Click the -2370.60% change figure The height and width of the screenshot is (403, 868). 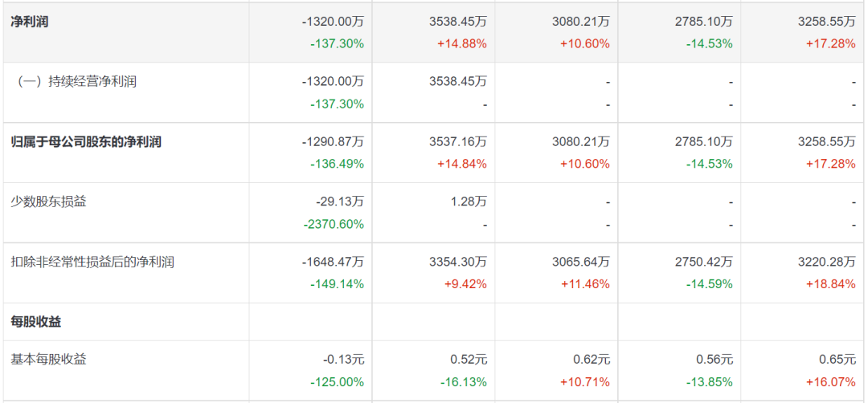click(334, 224)
